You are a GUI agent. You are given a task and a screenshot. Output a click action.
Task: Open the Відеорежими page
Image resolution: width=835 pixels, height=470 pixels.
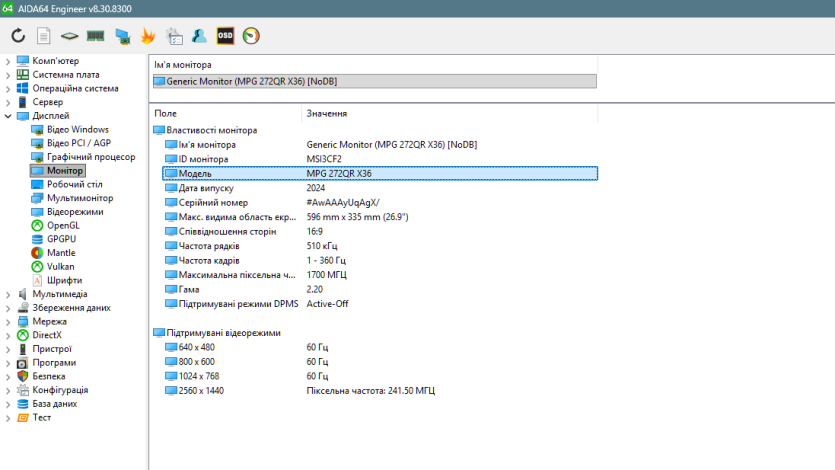(75, 212)
